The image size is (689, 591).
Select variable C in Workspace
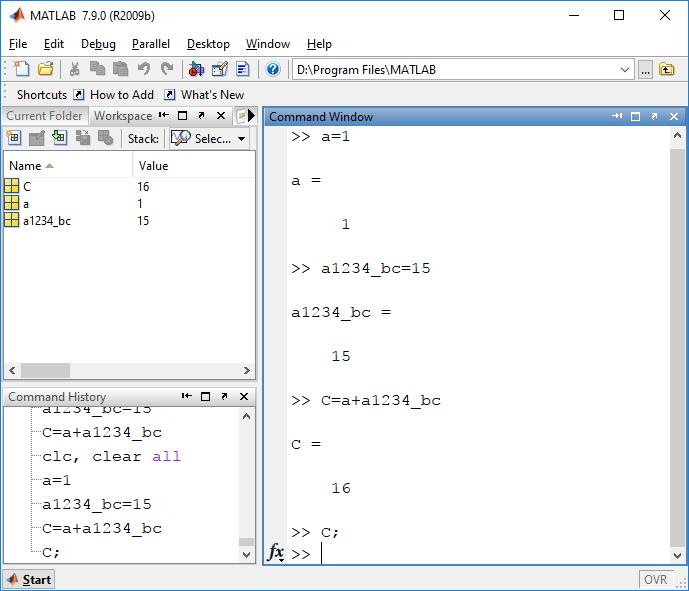click(x=129, y=187)
